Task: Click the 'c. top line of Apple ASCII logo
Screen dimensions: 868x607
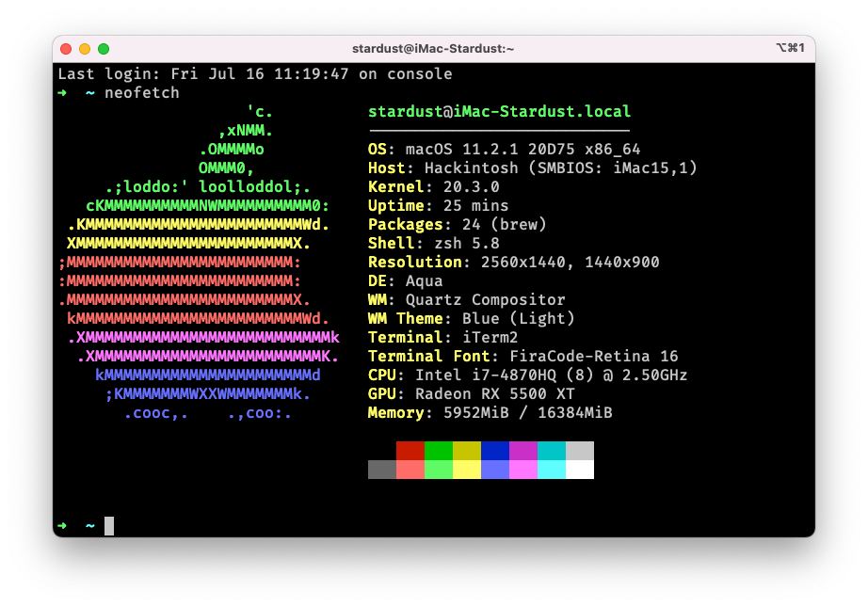Action: [x=260, y=112]
